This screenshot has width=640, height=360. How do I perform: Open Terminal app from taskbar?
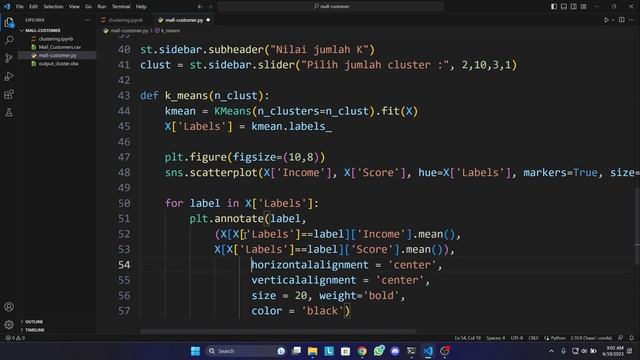(x=411, y=351)
